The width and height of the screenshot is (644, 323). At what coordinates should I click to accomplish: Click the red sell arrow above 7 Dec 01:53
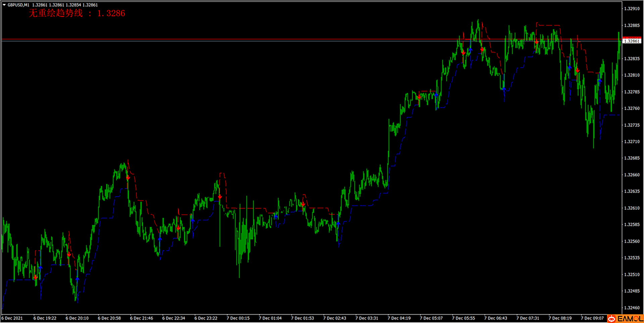303,204
